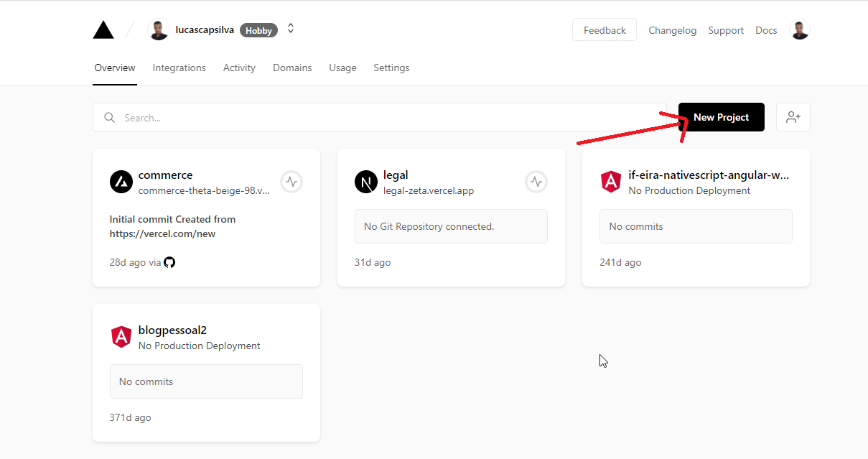868x459 pixels.
Task: Click No commits box on blogpessoal2 card
Action: point(206,381)
